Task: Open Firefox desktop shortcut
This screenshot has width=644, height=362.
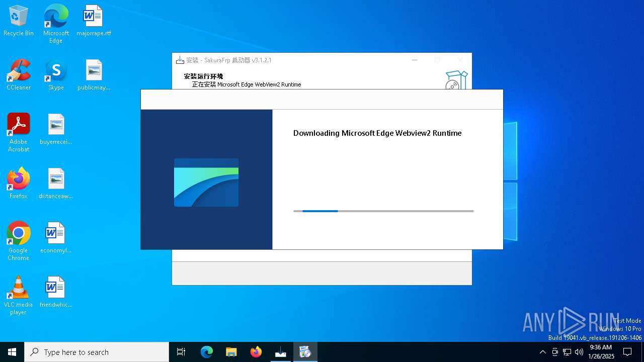Action: (x=19, y=184)
